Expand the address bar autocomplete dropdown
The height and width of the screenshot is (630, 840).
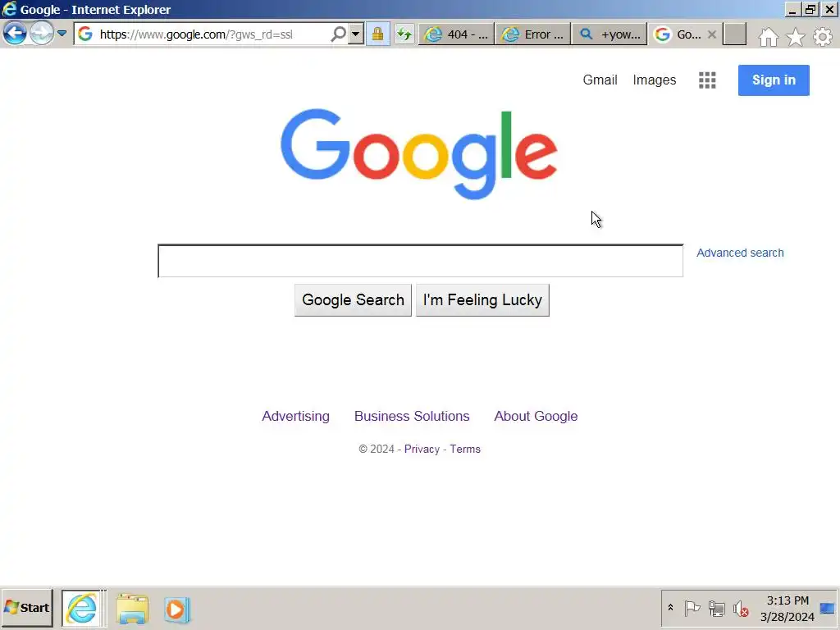point(356,34)
